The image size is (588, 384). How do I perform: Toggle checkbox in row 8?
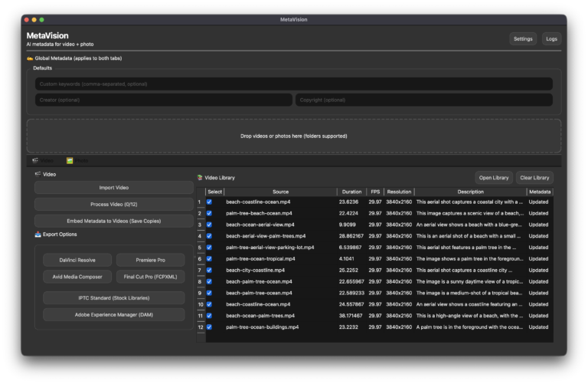209,281
